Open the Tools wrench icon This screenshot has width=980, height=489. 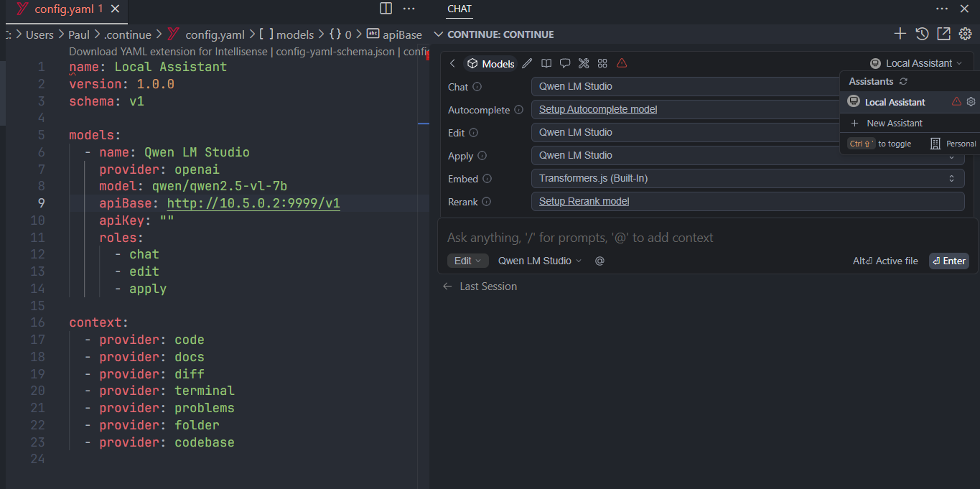pos(584,63)
